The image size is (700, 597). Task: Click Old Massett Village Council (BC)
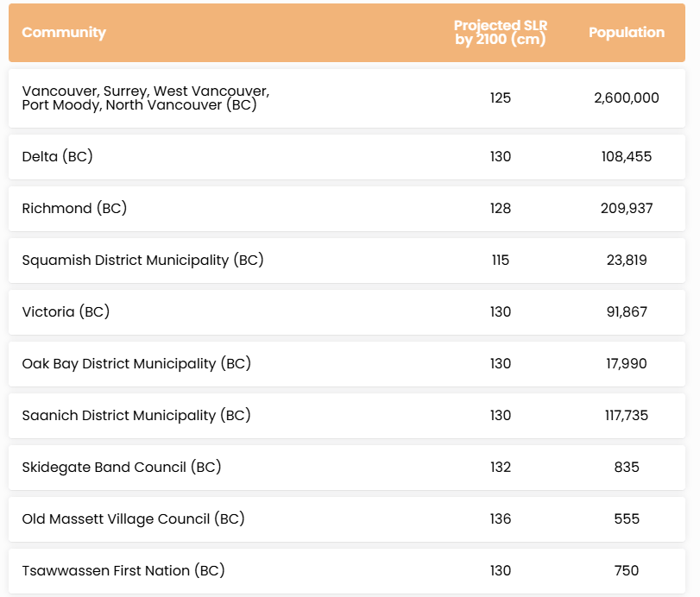click(134, 518)
